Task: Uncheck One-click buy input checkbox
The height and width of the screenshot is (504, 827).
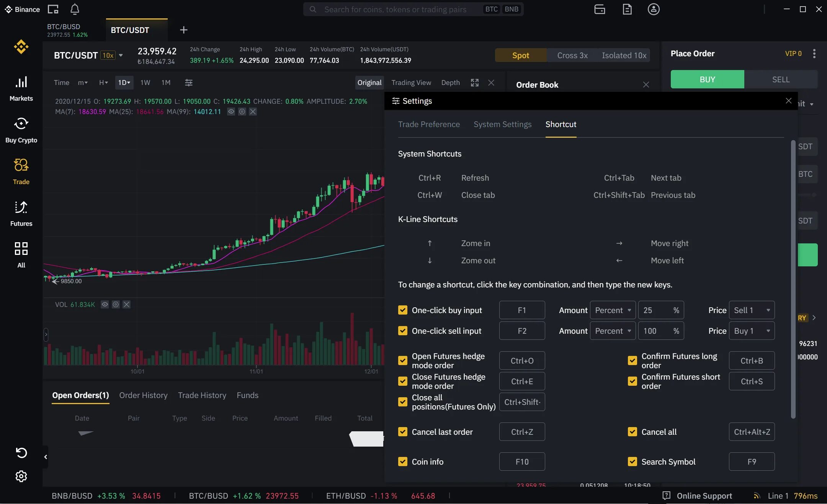Action: pyautogui.click(x=403, y=310)
